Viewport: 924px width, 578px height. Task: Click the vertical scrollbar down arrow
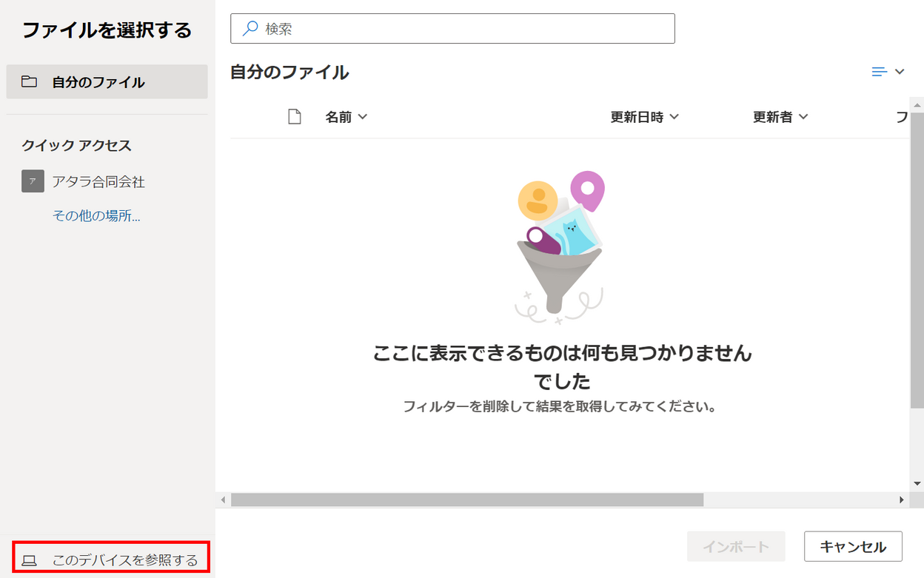point(917,483)
